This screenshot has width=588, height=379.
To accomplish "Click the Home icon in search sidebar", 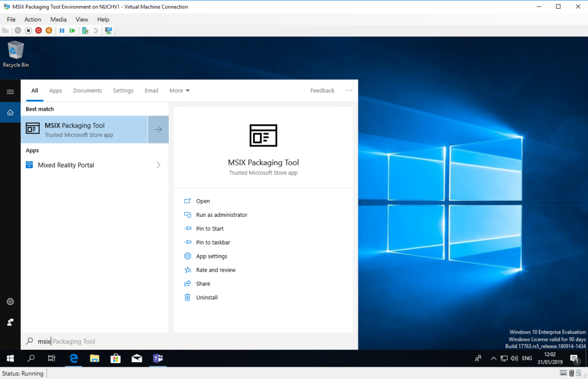I will click(x=10, y=113).
